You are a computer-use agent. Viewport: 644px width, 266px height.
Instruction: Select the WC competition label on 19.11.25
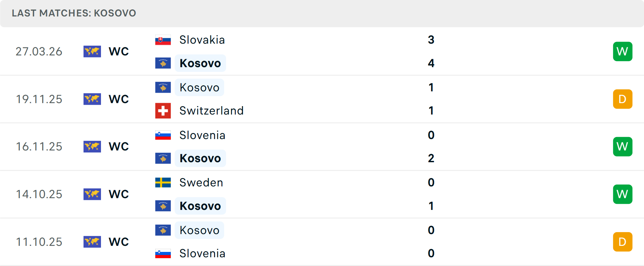[118, 99]
